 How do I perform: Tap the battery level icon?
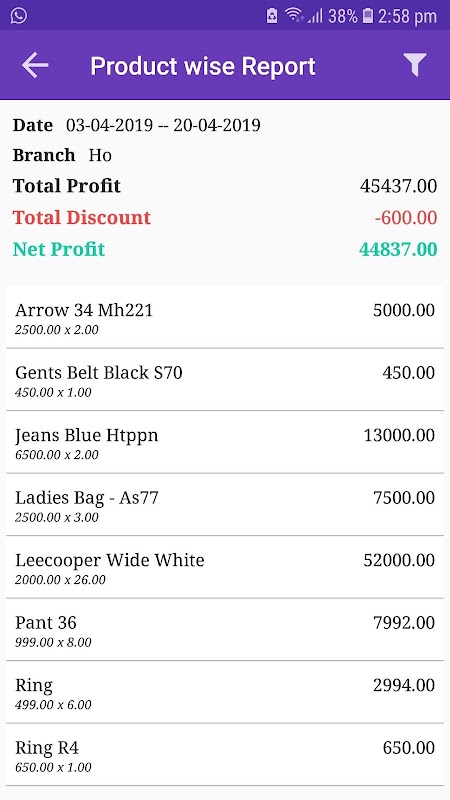tap(367, 16)
